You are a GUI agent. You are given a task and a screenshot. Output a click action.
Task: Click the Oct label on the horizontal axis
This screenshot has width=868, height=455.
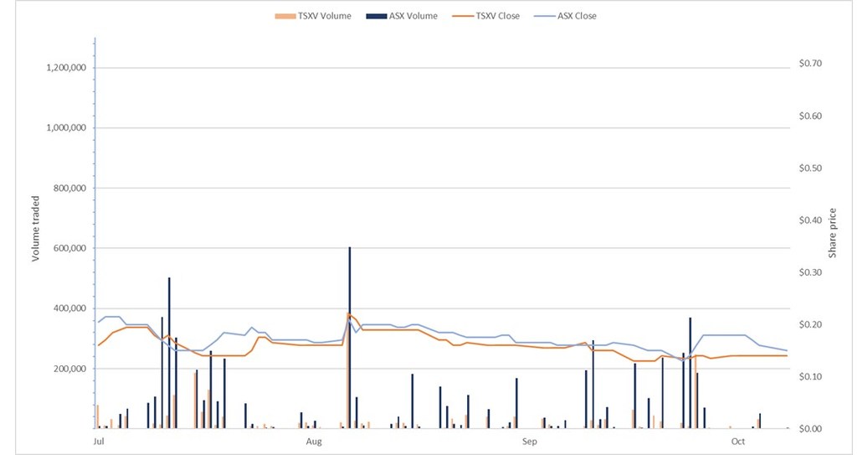[737, 441]
